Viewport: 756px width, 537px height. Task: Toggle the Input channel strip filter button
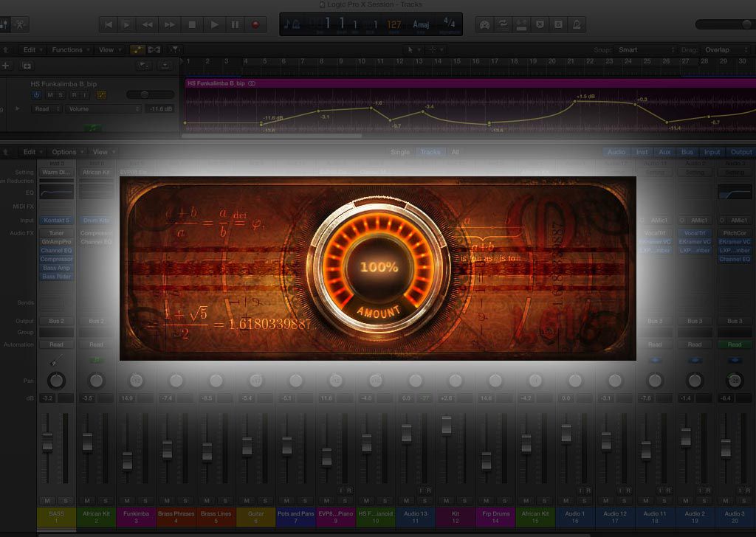point(712,152)
